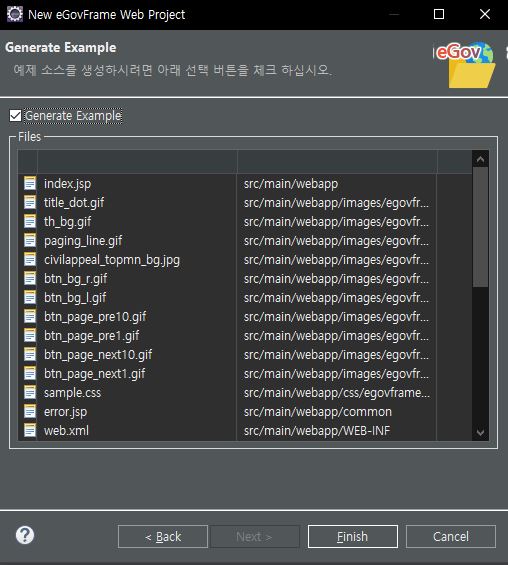508x565 pixels.
Task: Click the file icon beside error.jsp
Action: (30, 411)
